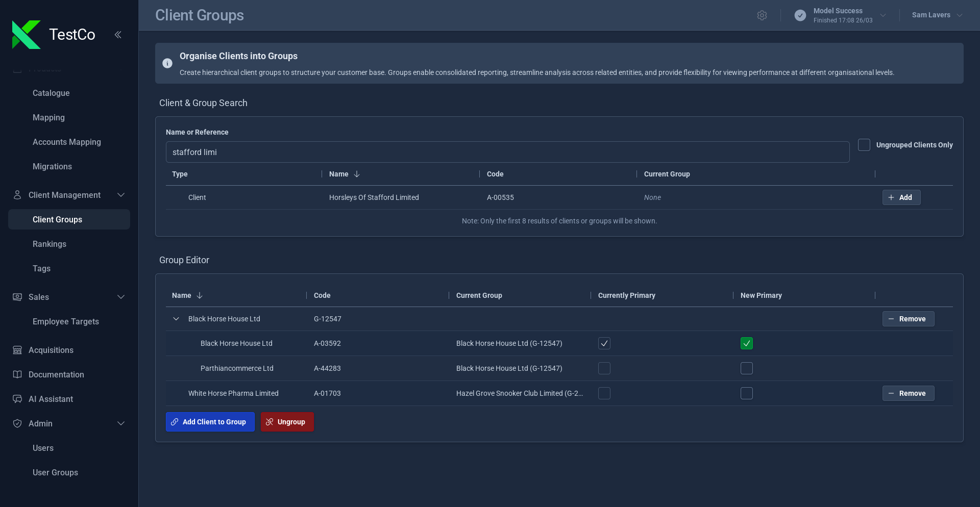Viewport: 980px width, 507px height.
Task: Click the Model Success checkmark icon
Action: (x=800, y=15)
